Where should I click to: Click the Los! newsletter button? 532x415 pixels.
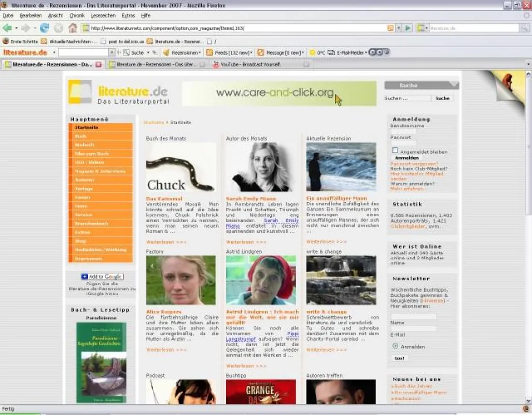click(x=399, y=358)
